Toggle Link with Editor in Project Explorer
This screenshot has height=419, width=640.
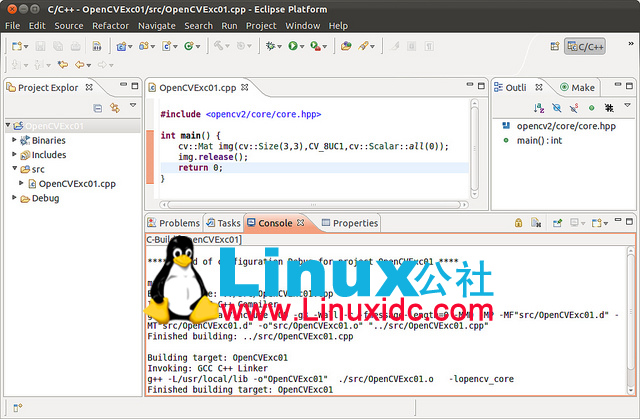[x=115, y=108]
